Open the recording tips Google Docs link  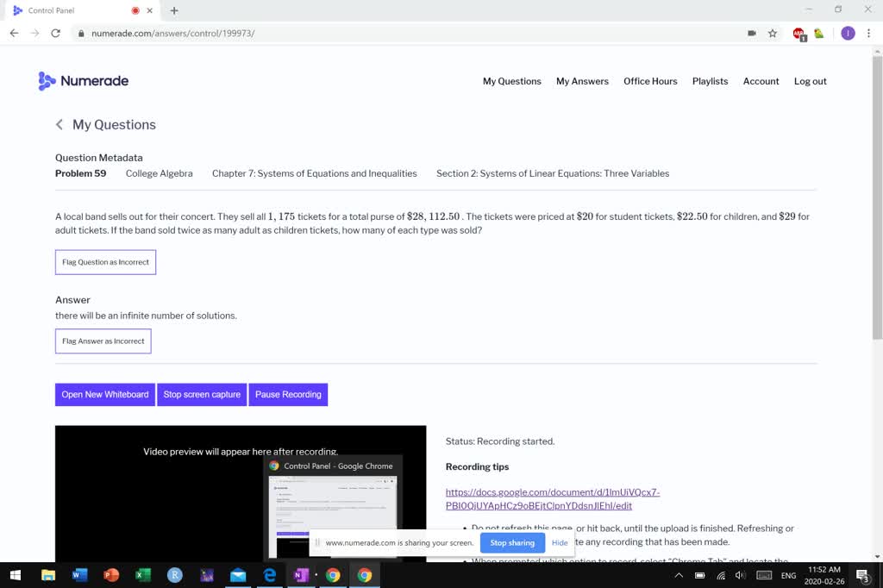tap(552, 499)
